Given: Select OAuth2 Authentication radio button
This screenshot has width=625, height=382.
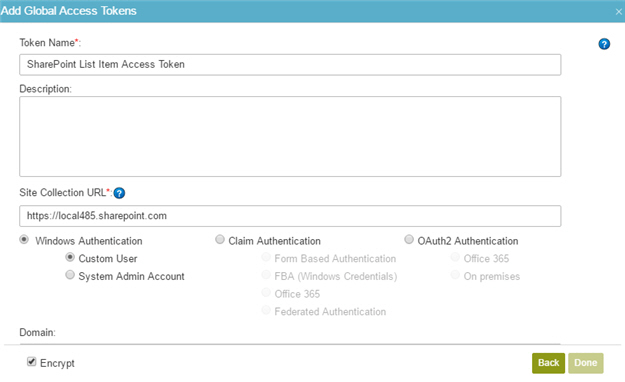Looking at the screenshot, I should coord(409,239).
